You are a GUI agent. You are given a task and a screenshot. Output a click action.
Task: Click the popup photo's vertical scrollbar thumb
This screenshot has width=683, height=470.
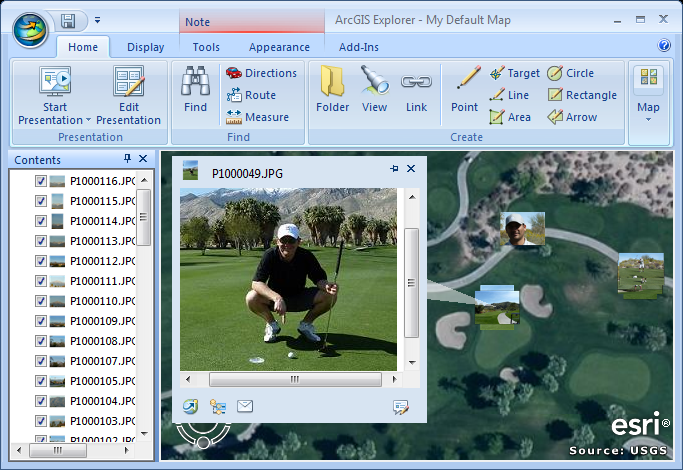tap(411, 283)
